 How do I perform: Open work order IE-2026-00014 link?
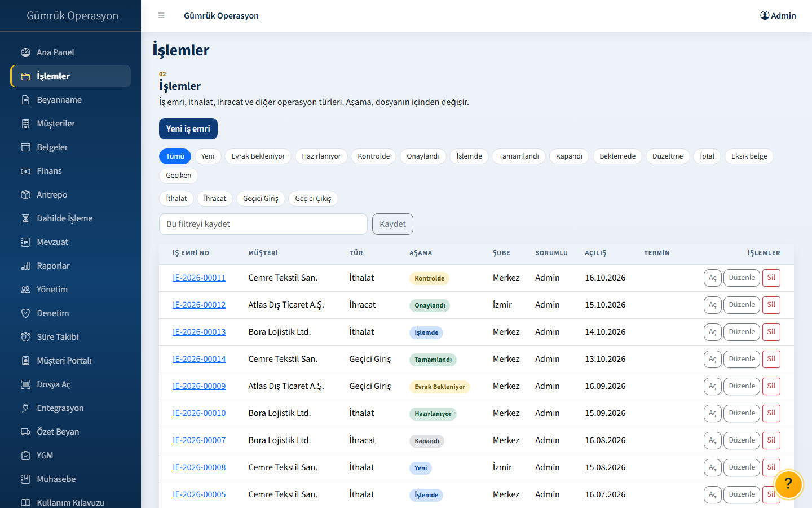[x=199, y=359]
